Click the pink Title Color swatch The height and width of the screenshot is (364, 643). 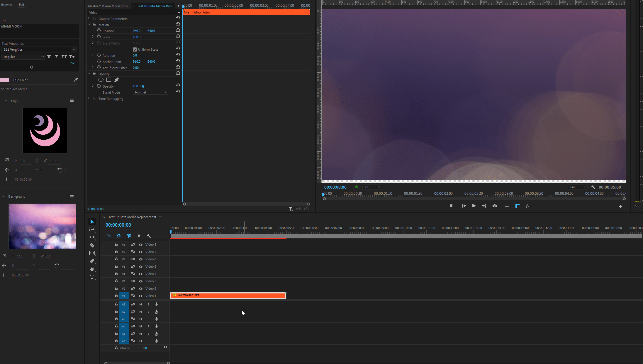(x=5, y=80)
